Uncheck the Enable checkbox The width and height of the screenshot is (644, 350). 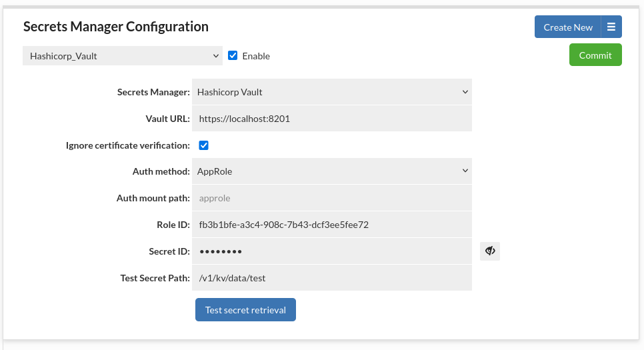[233, 56]
